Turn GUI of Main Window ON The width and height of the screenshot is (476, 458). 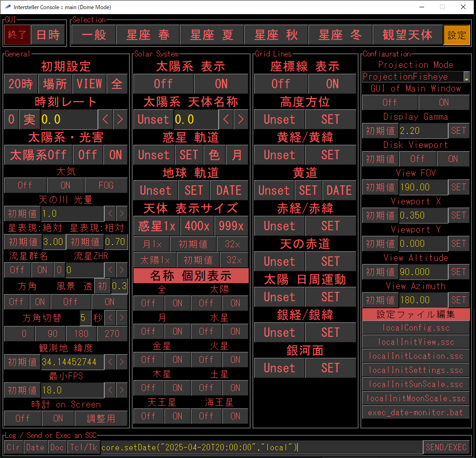(444, 102)
